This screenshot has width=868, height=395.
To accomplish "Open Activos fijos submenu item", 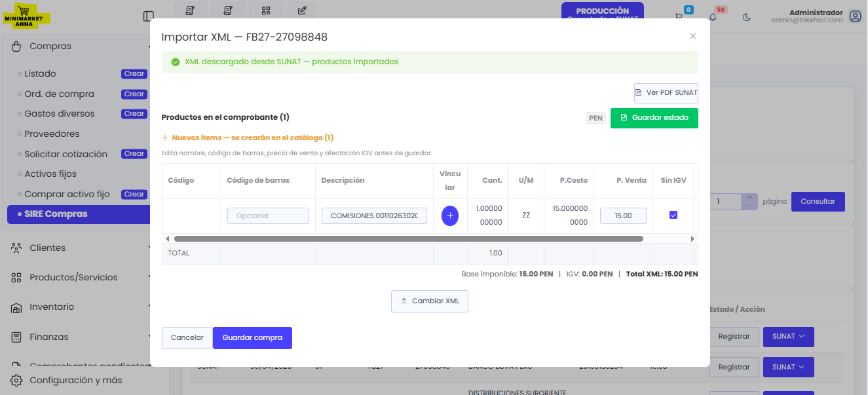I will [x=50, y=174].
